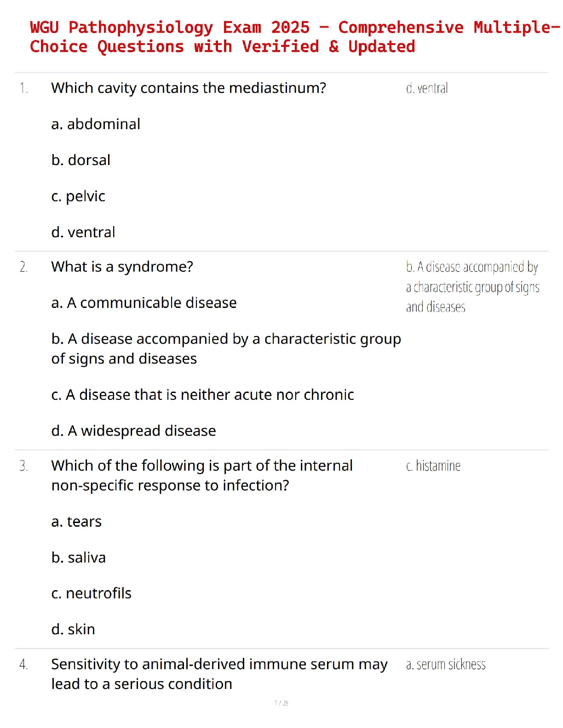Click the answer 'd. ventral' in right column

(427, 88)
